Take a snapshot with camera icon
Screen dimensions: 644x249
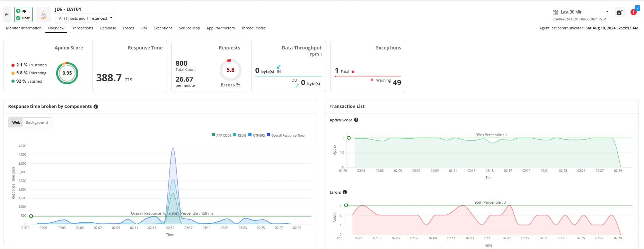pos(619,12)
